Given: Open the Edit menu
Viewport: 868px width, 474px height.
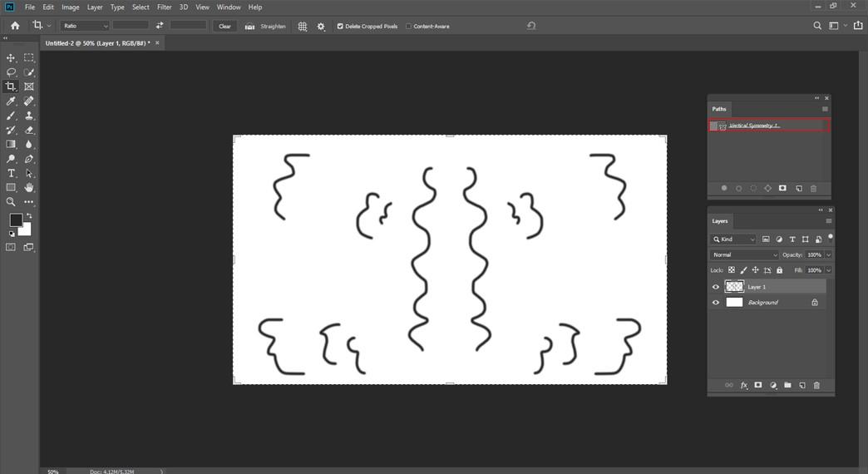Looking at the screenshot, I should (48, 7).
